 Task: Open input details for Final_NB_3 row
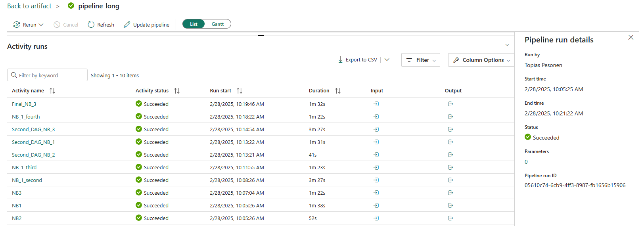(x=376, y=104)
